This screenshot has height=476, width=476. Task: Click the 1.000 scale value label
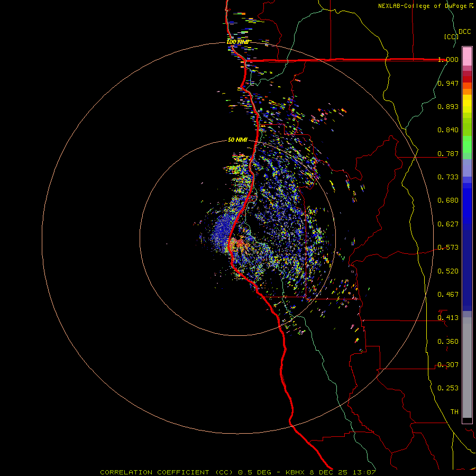448,60
